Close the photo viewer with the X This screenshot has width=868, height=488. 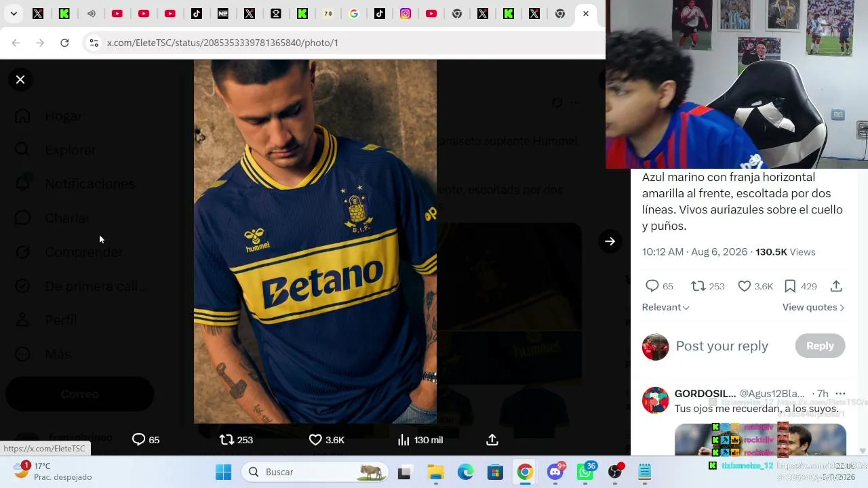[x=20, y=80]
